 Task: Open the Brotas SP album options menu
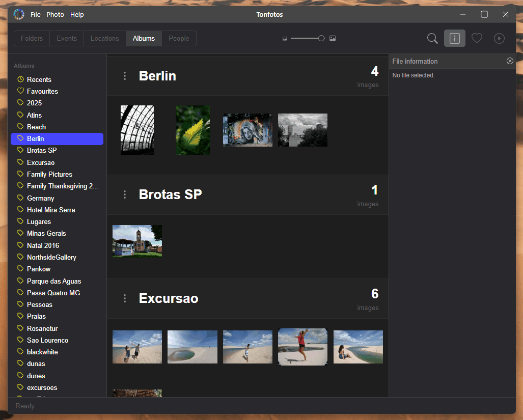click(125, 194)
